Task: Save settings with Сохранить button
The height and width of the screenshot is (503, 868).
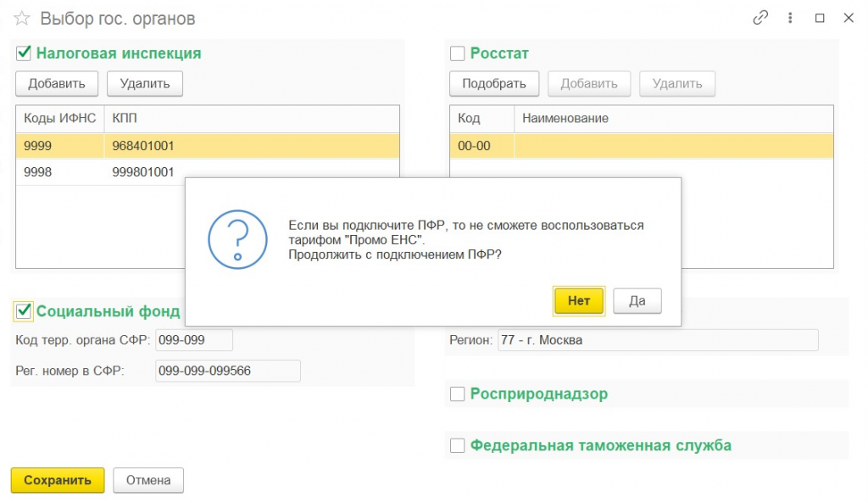Action: coord(58,480)
